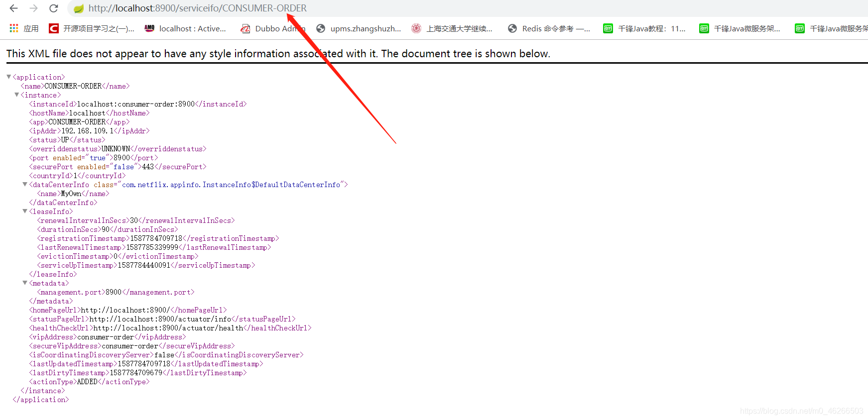Click durationInSecs value 90

[x=106, y=229]
